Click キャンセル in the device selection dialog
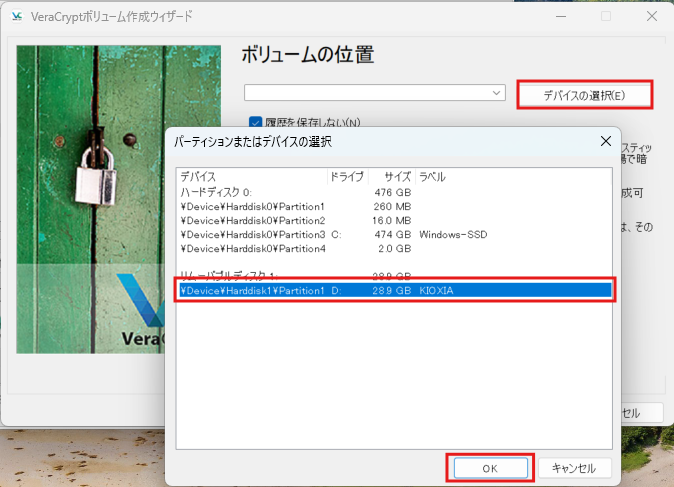 (x=574, y=468)
